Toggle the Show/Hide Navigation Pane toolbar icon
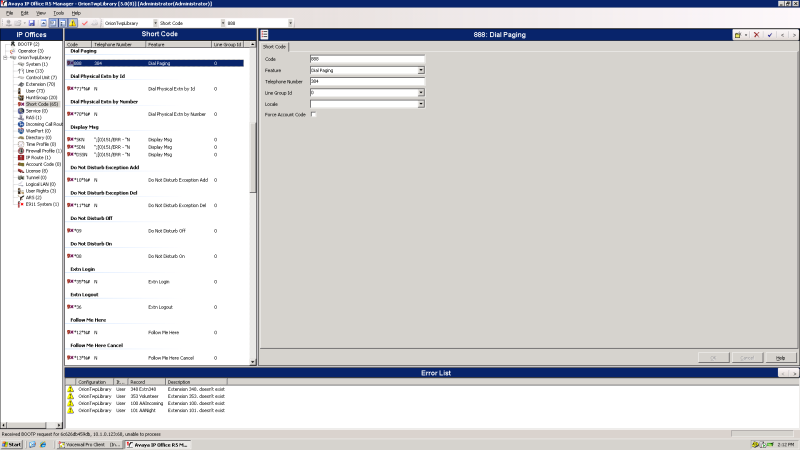 click(x=53, y=23)
